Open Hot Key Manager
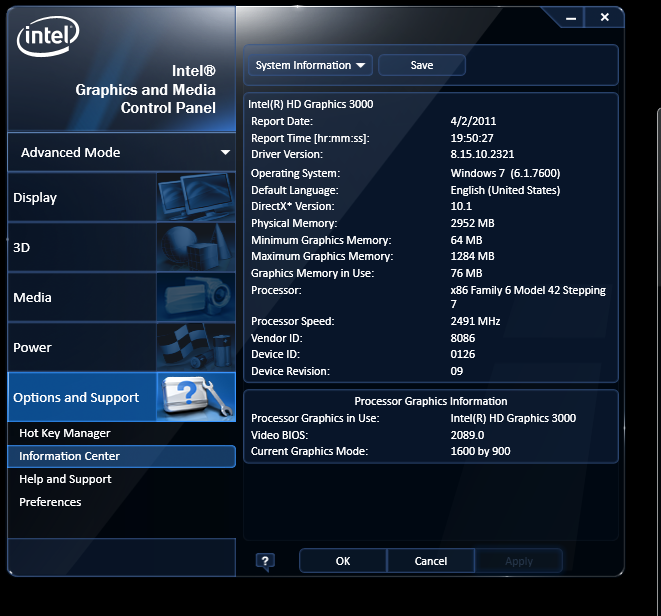Image resolution: width=661 pixels, height=616 pixels. (65, 433)
